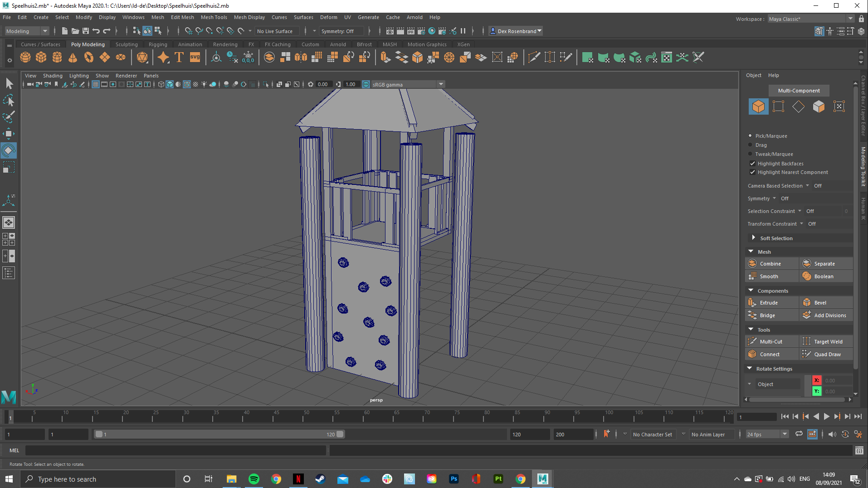Open the Mesh Tools menu
The width and height of the screenshot is (868, 488).
pyautogui.click(x=214, y=17)
